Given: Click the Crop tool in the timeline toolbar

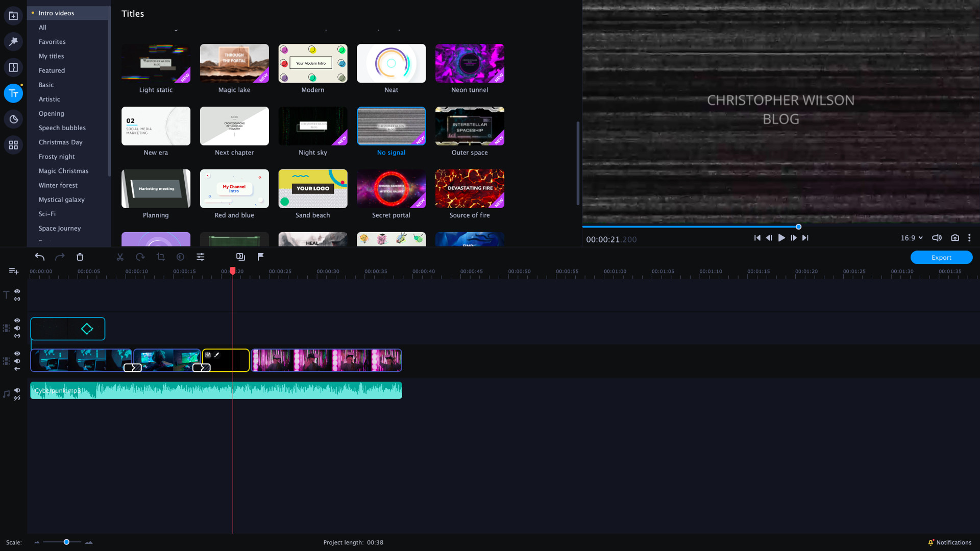Looking at the screenshot, I should point(161,257).
